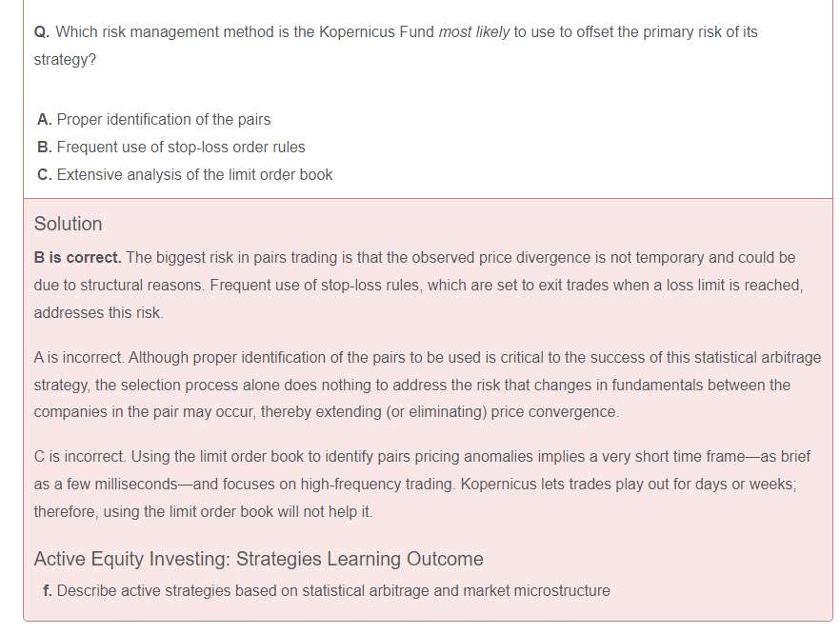Click the bold 'f.' learning outcome label
The height and width of the screenshot is (634, 840).
(48, 591)
